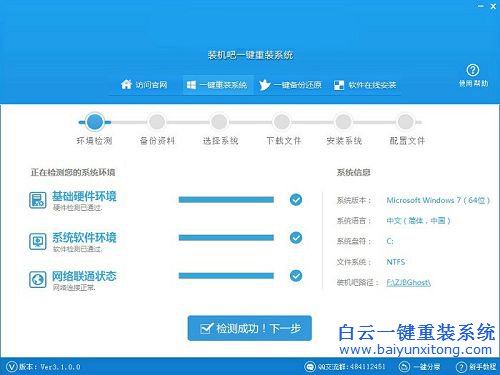The width and height of the screenshot is (500, 375).
Task: Click the 检测成功！下一步 button
Action: coord(250,328)
